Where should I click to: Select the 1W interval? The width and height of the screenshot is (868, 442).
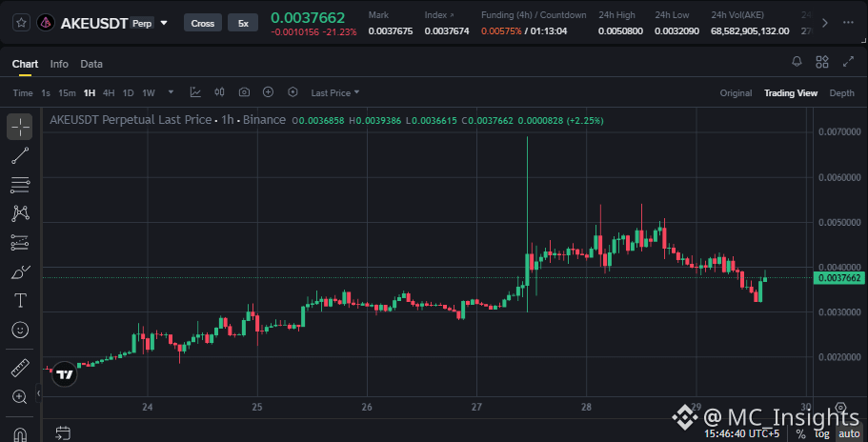click(149, 93)
